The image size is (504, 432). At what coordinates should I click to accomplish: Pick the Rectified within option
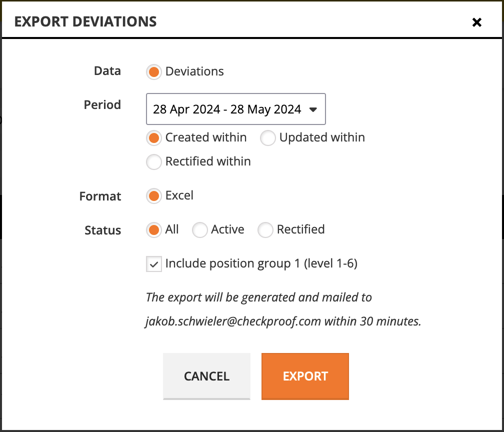153,161
